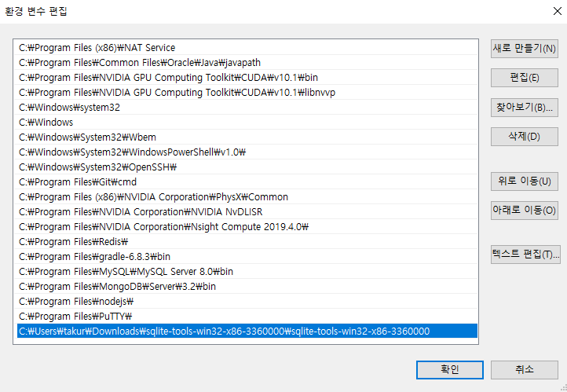Select the nodejs path entry
567x392 pixels.
coord(247,301)
